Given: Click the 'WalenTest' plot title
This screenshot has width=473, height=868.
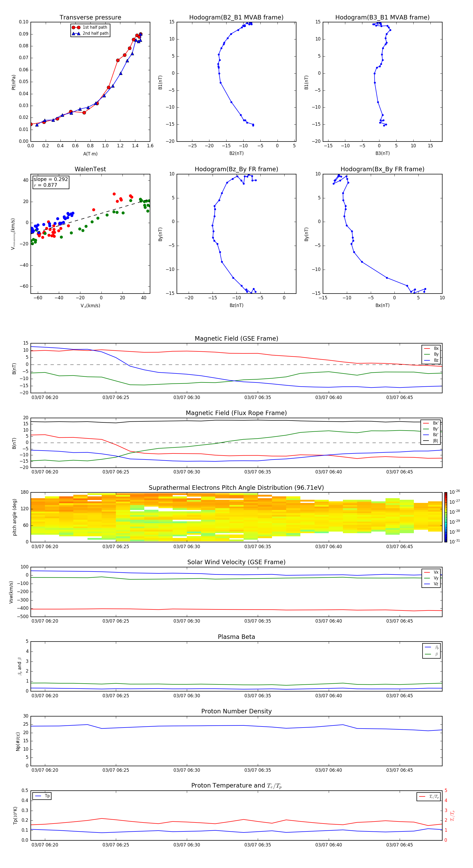Looking at the screenshot, I should [90, 169].
